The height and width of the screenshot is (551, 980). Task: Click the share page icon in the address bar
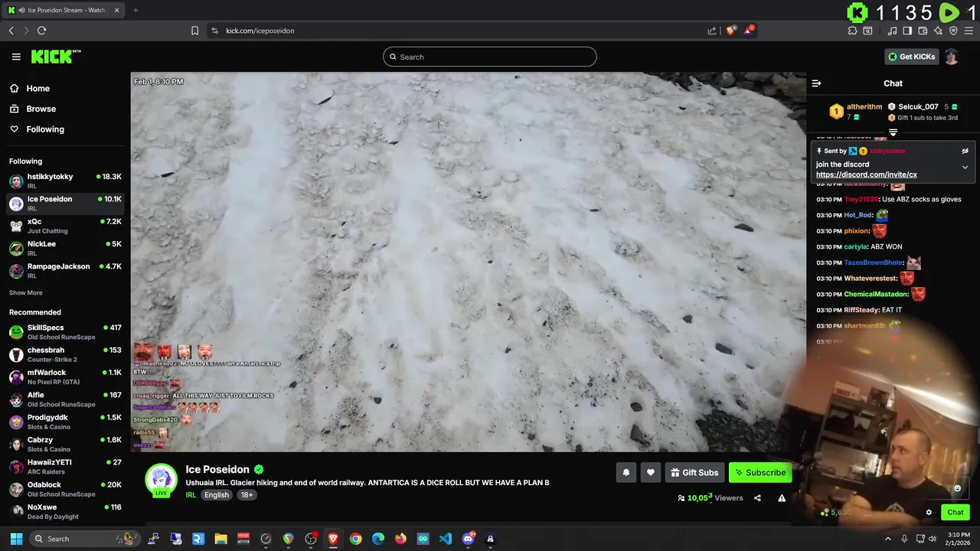coord(712,31)
